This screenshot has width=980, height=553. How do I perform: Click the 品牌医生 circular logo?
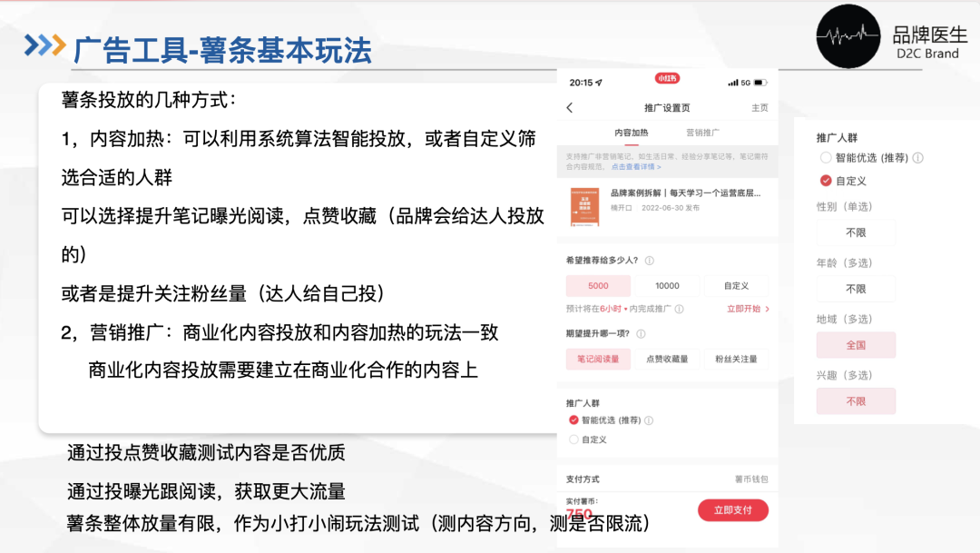click(x=848, y=36)
